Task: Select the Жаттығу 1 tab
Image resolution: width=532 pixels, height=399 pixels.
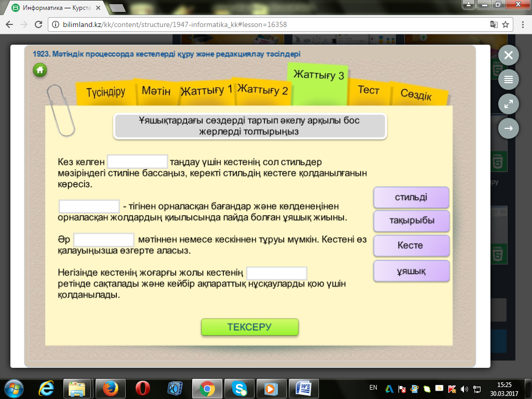Action: (x=206, y=90)
